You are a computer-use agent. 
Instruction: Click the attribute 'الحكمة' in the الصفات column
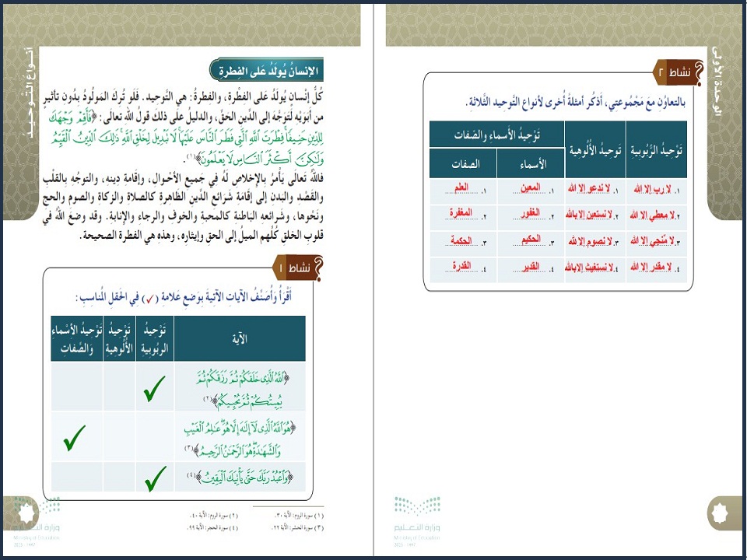pyautogui.click(x=461, y=241)
